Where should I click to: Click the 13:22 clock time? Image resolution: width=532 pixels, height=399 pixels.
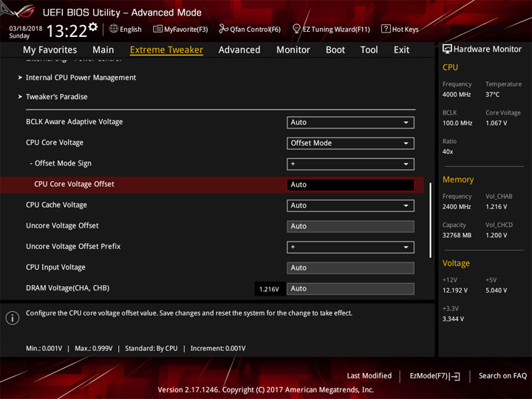pos(66,31)
